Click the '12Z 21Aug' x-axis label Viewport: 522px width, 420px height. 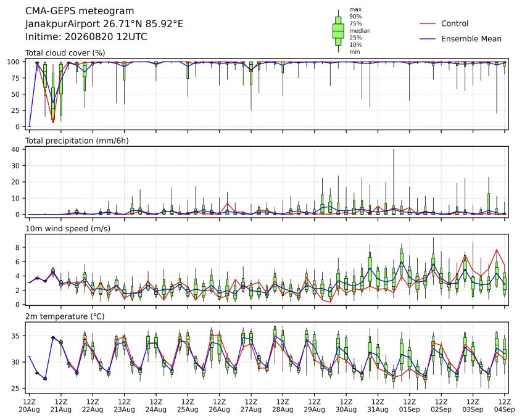tap(60, 406)
